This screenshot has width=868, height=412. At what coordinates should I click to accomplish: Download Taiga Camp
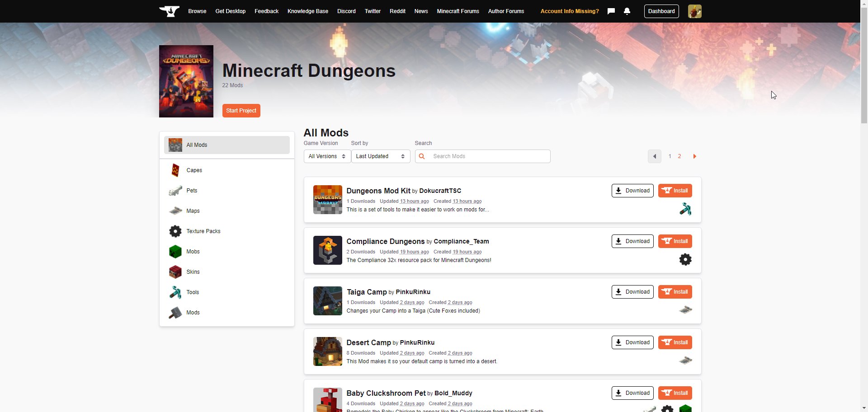click(632, 292)
